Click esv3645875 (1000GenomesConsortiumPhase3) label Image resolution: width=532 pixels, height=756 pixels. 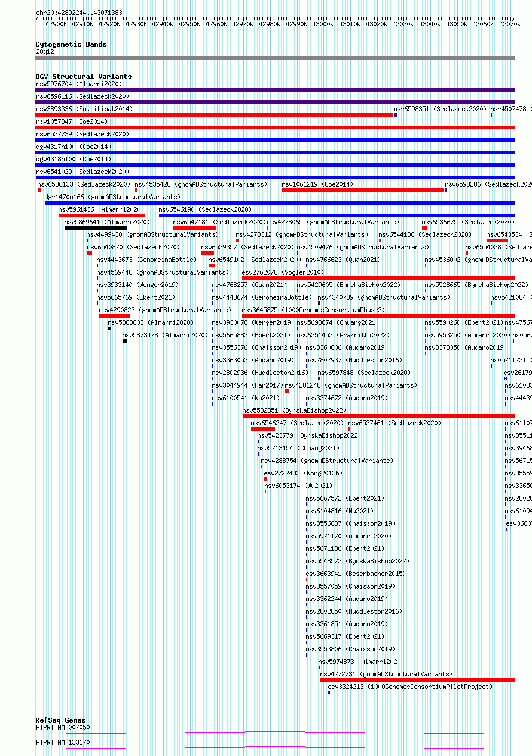(x=313, y=310)
